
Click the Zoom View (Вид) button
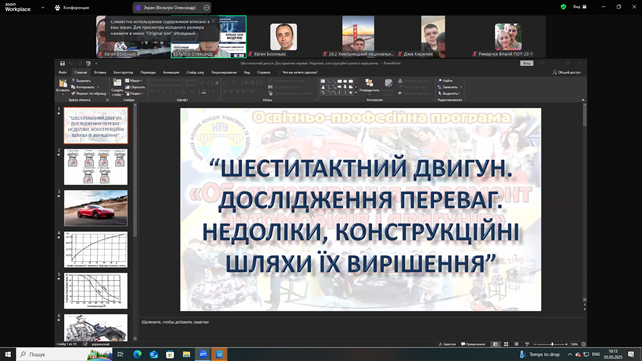click(x=580, y=7)
